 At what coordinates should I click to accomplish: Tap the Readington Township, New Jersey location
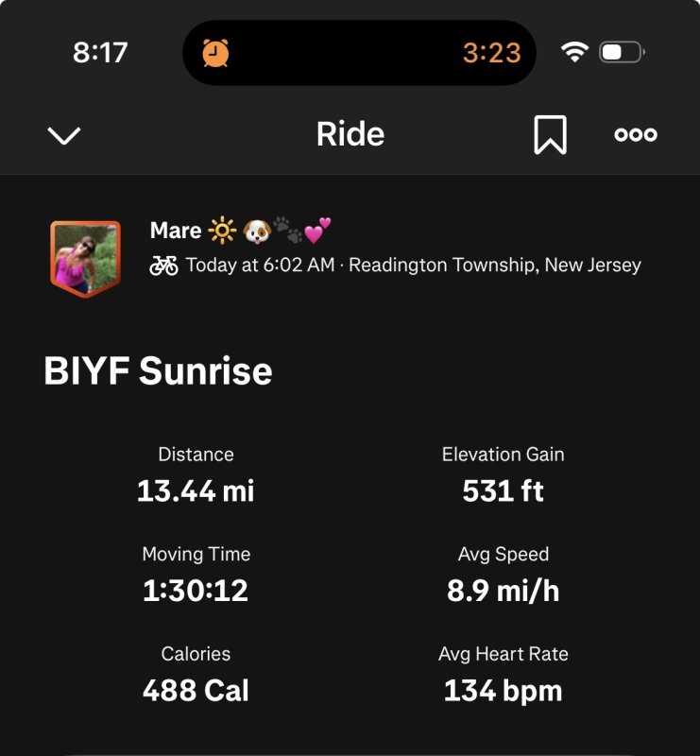[495, 266]
